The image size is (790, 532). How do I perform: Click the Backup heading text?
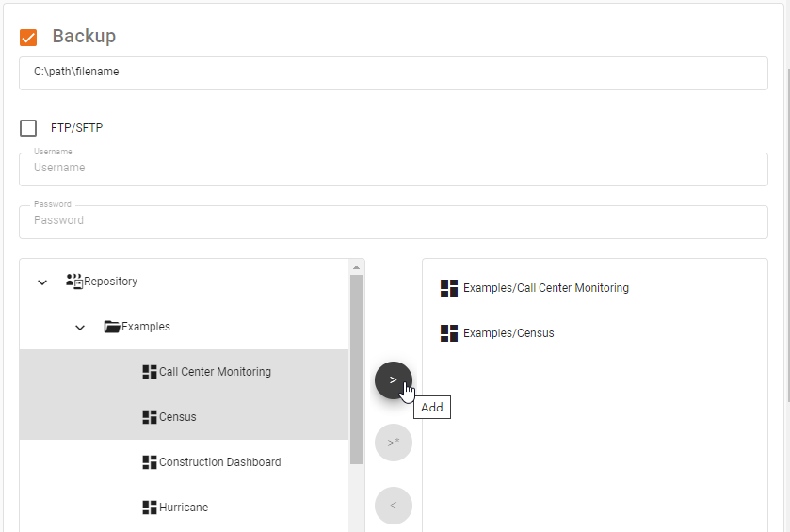[x=84, y=37]
